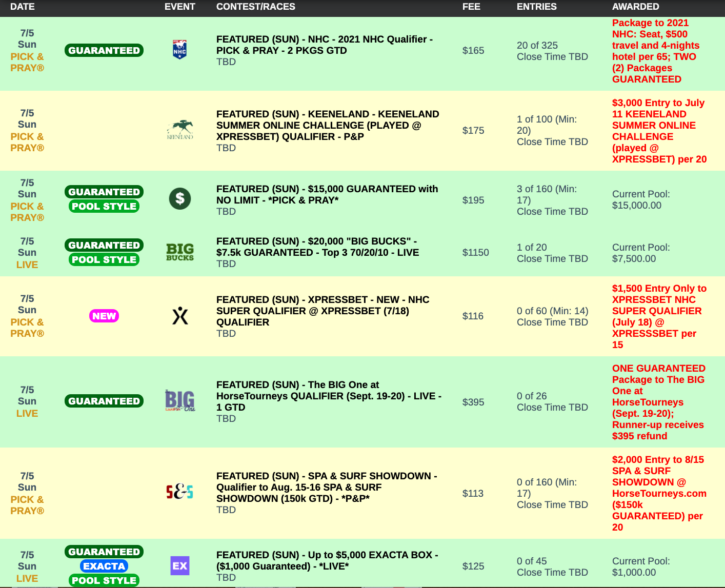Click POOL STYLE badge in Big Bucks row
This screenshot has height=588, width=725.
click(x=104, y=259)
